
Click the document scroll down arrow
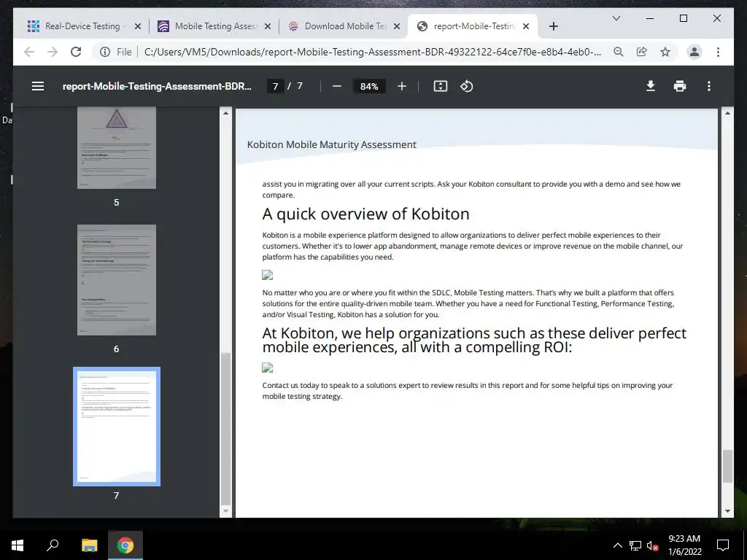pos(727,511)
